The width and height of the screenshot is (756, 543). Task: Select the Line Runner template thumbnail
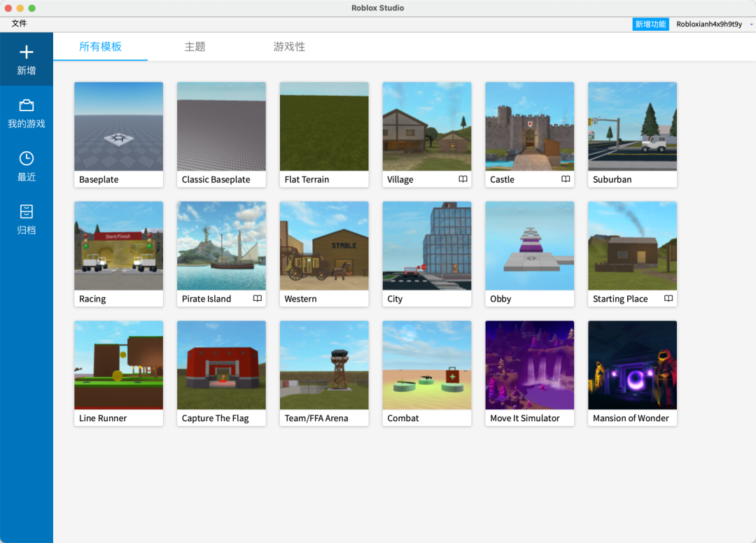(x=118, y=365)
